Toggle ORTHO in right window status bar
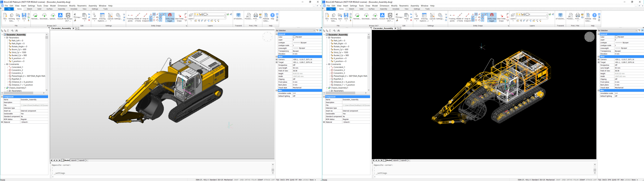Viewport: 644px width, 181px height. (570, 180)
